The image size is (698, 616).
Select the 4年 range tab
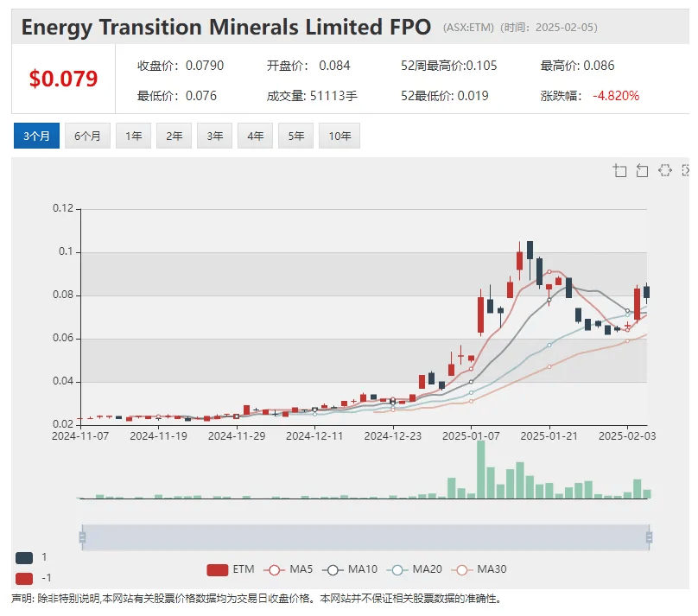pos(255,136)
